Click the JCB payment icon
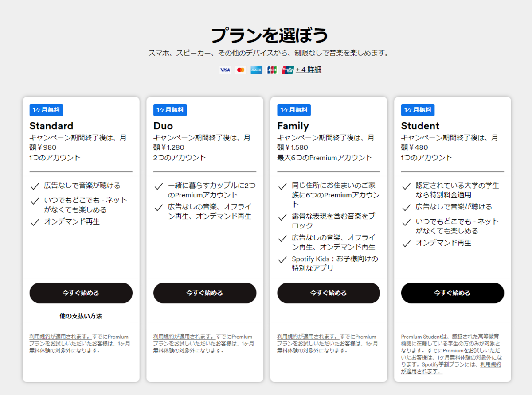This screenshot has width=532, height=395. point(272,70)
